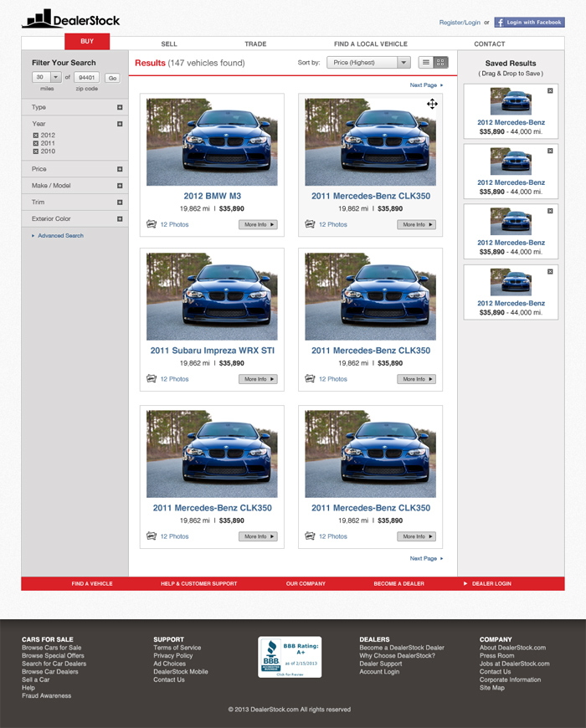Image resolution: width=586 pixels, height=728 pixels.
Task: Switch to list view layout
Action: tap(426, 62)
